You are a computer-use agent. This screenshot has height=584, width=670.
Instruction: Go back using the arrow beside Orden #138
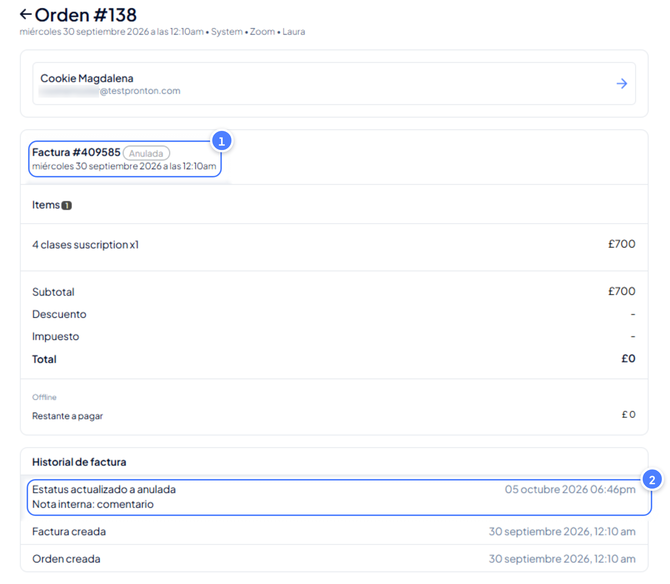[x=26, y=15]
